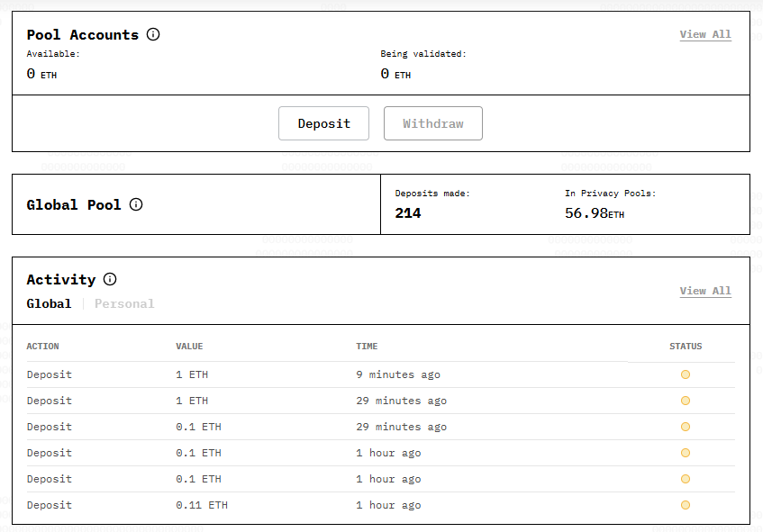Viewport: 763px width, 532px height.
Task: Click the info icon next to Global Pool
Action: click(136, 204)
